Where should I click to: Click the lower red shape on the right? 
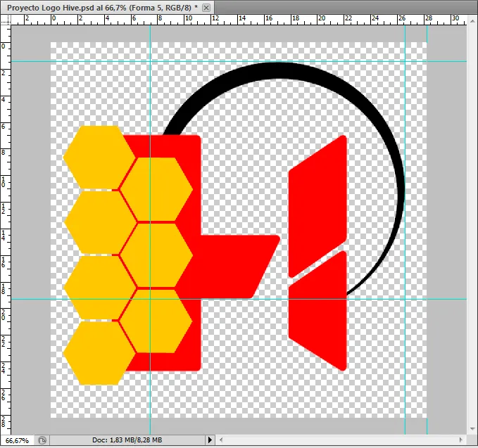point(317,311)
